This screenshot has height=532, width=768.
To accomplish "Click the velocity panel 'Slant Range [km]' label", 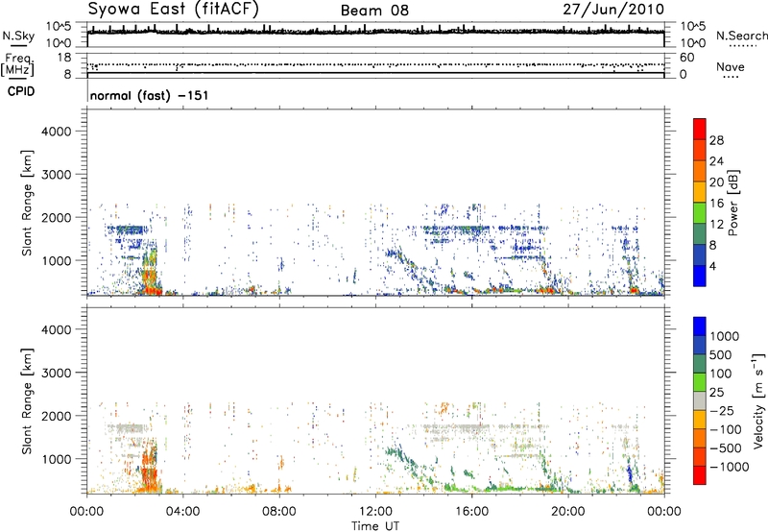I will (27, 400).
